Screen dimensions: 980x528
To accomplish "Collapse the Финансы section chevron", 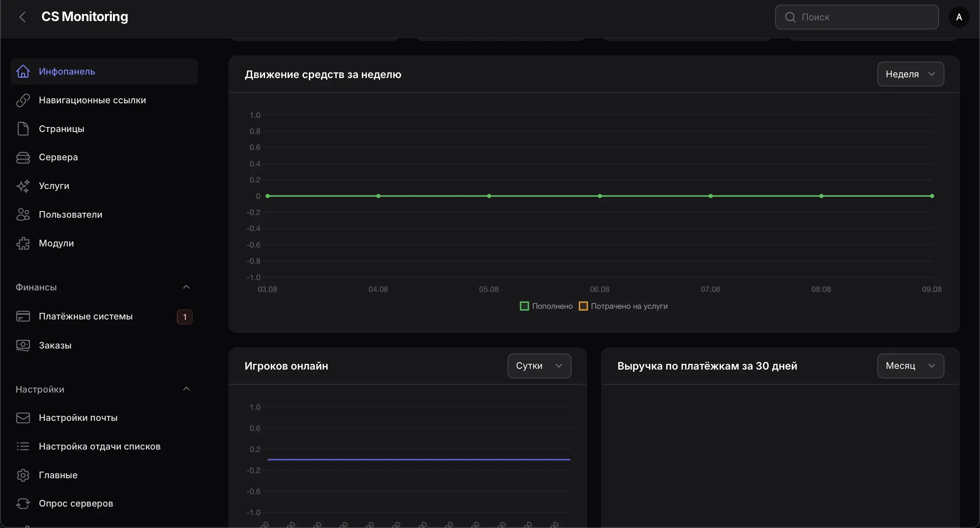I will 186,287.
